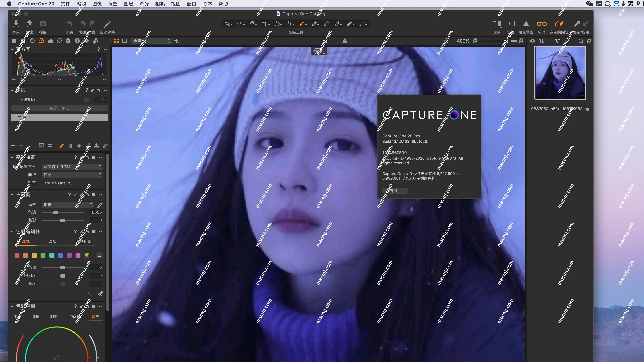Toggle Before (之前) view icon
The width and height of the screenshot is (644, 362).
pyautogui.click(x=497, y=24)
